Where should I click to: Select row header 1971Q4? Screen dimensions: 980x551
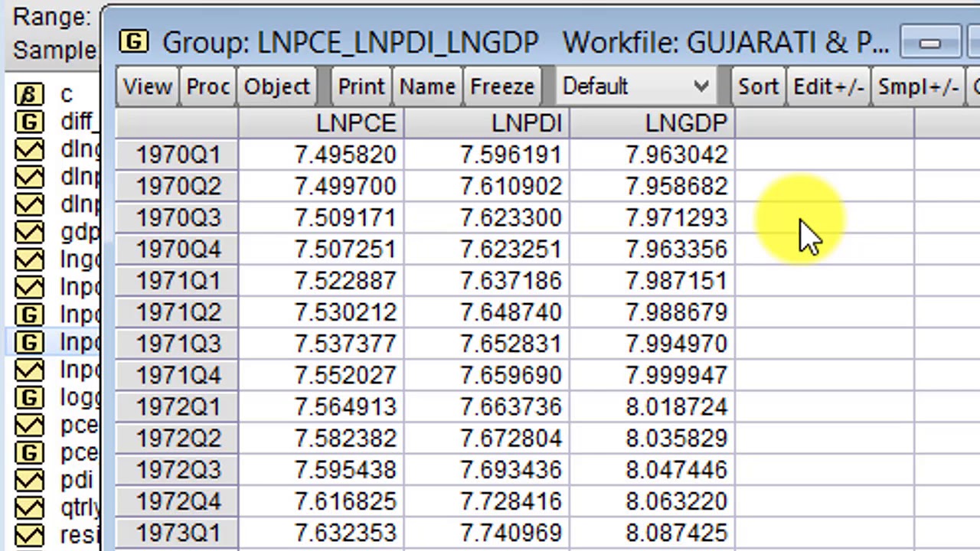pyautogui.click(x=177, y=374)
